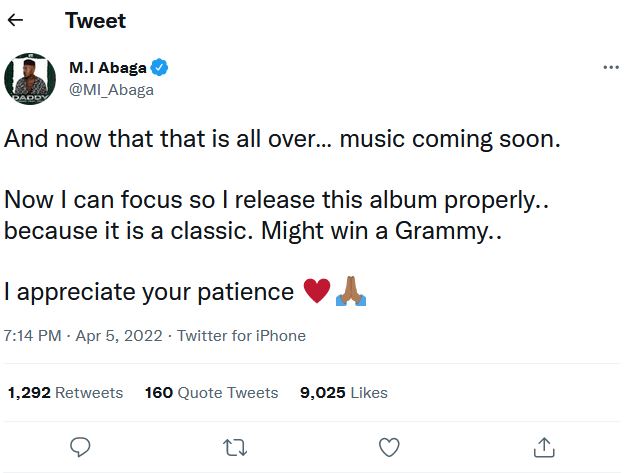Image resolution: width=632 pixels, height=473 pixels.
Task: View the 1,292 Retweets list
Action: (65, 393)
